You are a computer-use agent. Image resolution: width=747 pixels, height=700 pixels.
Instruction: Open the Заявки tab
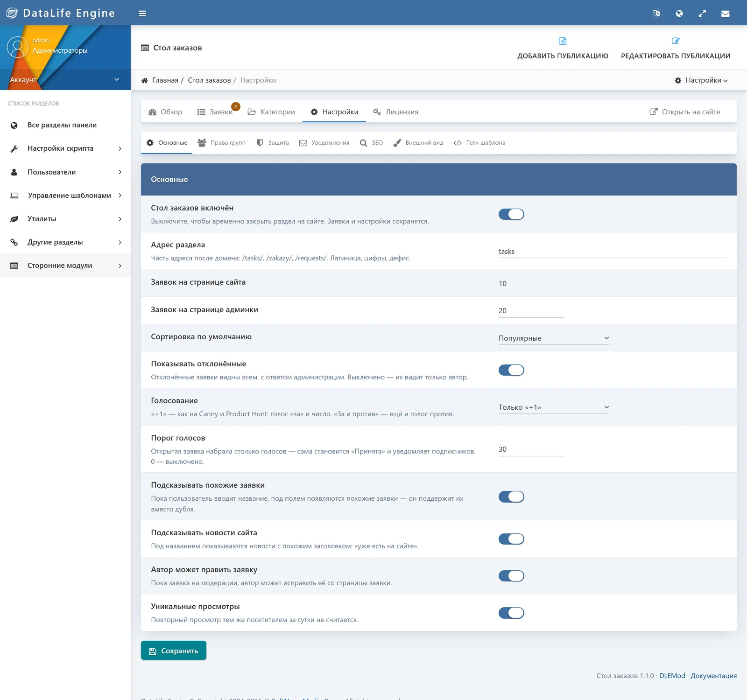click(x=215, y=112)
